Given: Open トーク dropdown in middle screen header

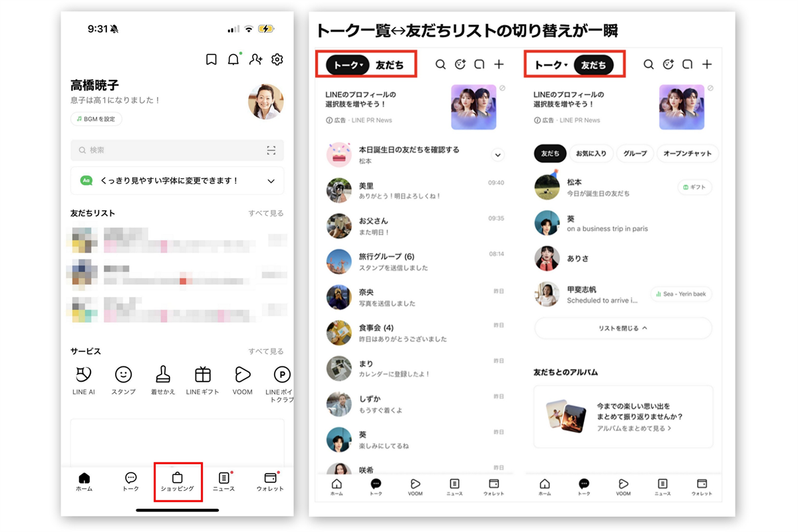Looking at the screenshot, I should tap(347, 65).
